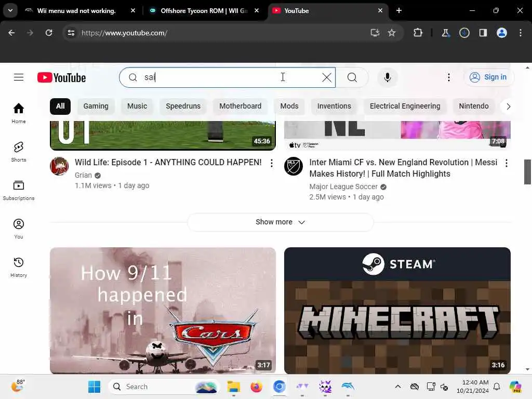Image resolution: width=532 pixels, height=399 pixels.
Task: Go to Home in sidebar
Action: pyautogui.click(x=19, y=113)
